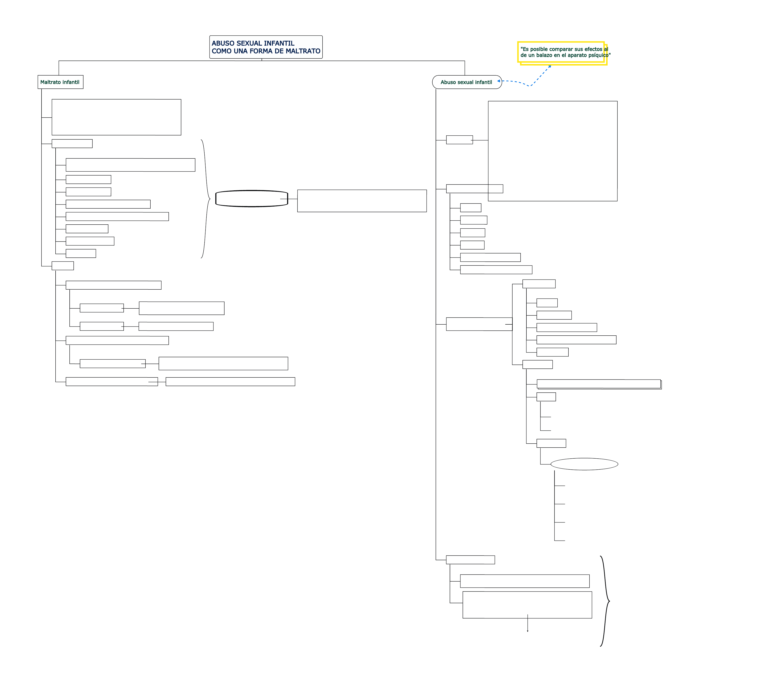Screen dimensions: 784x683
Task: Select the first wide box of the eight-item list
Action: (x=130, y=165)
